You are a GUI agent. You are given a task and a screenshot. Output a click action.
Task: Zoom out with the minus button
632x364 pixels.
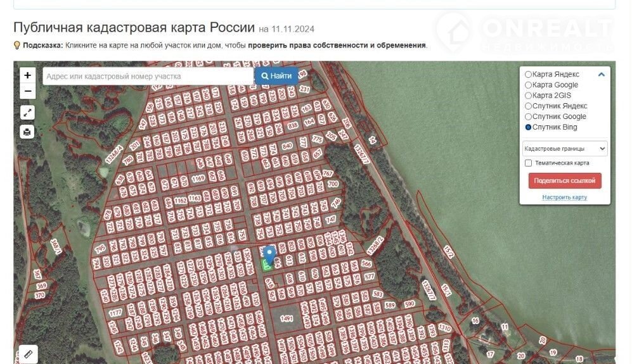click(27, 92)
